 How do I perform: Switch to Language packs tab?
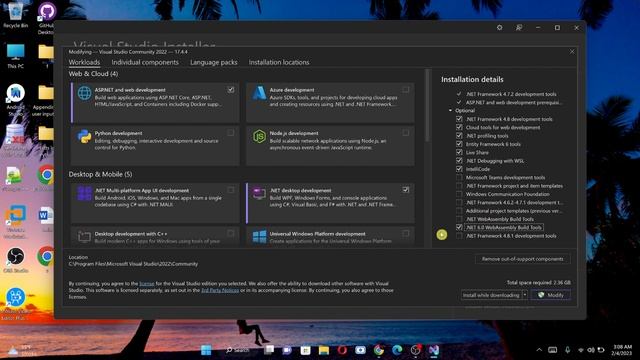point(213,62)
